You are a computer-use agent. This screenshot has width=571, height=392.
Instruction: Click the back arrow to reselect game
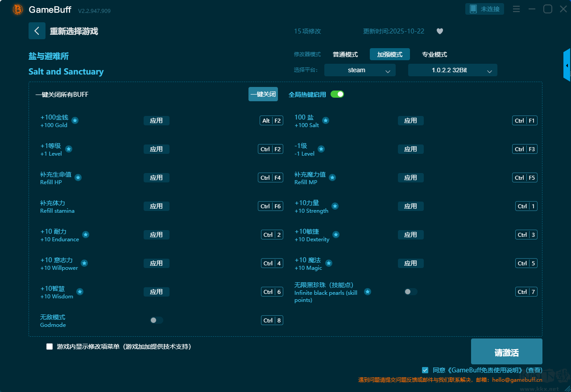tap(37, 31)
